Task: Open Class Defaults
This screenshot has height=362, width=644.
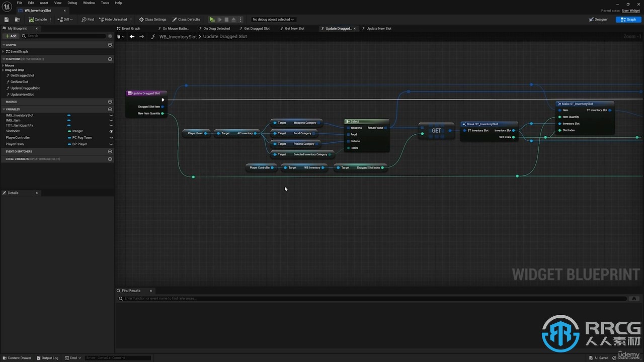Action: coord(186,20)
